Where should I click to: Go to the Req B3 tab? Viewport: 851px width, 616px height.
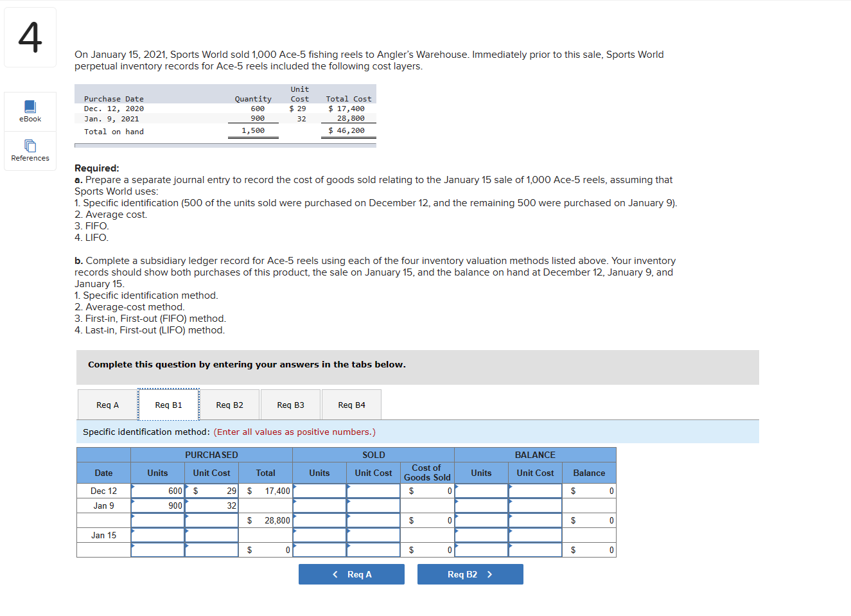[x=290, y=405]
